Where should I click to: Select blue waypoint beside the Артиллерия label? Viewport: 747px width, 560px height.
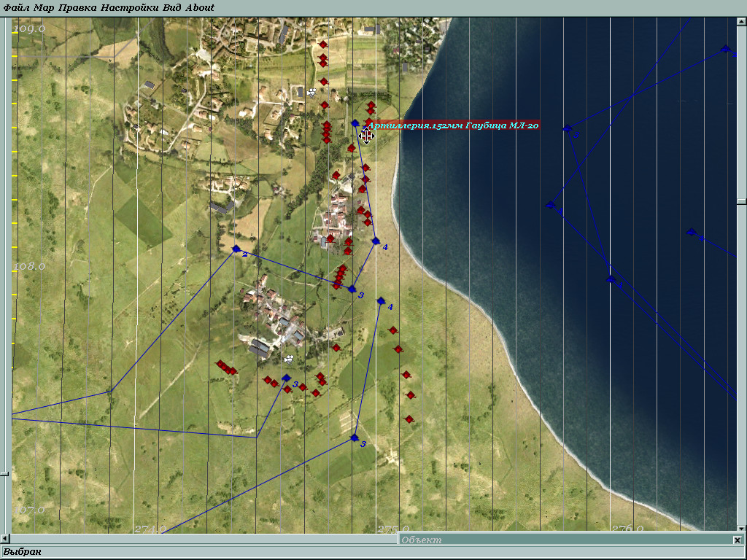355,123
